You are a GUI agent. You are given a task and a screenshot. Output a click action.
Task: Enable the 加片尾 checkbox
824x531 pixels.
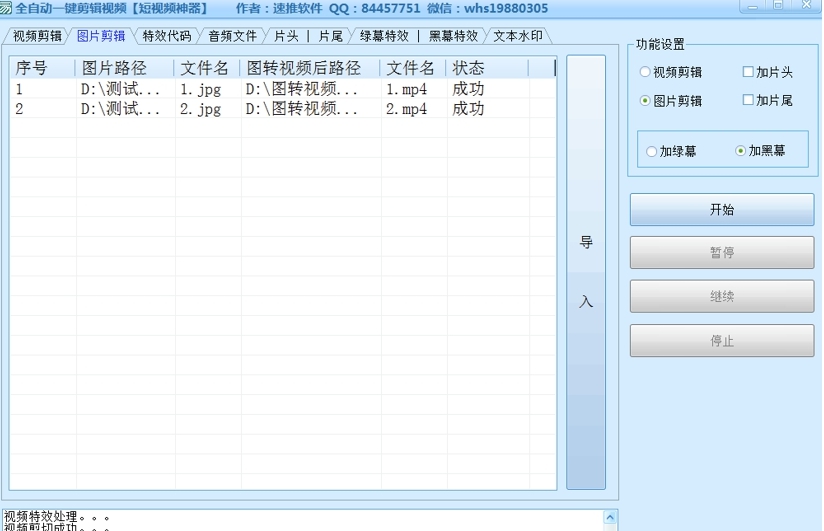click(768, 100)
